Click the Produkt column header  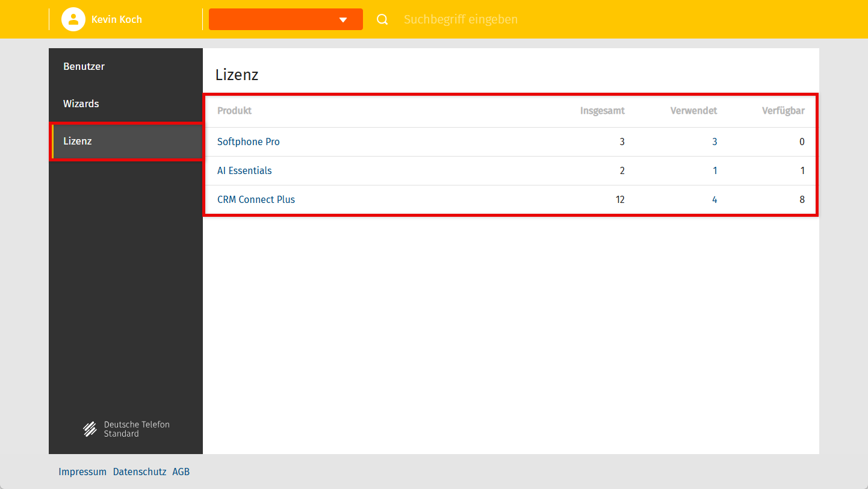coord(234,111)
